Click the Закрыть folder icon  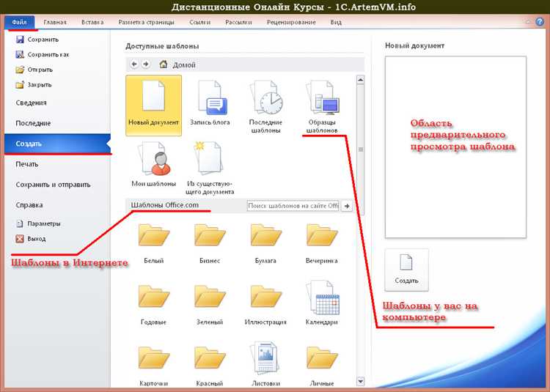point(20,84)
